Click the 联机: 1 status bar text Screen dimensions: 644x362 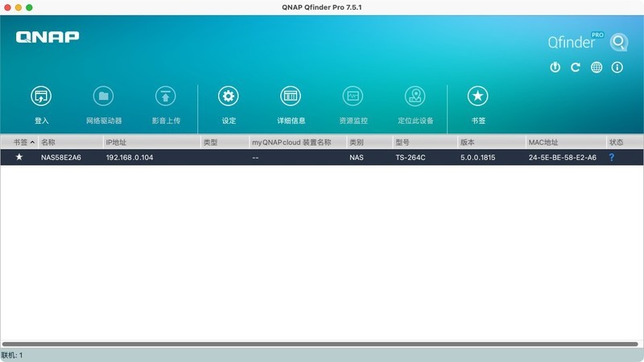point(12,355)
